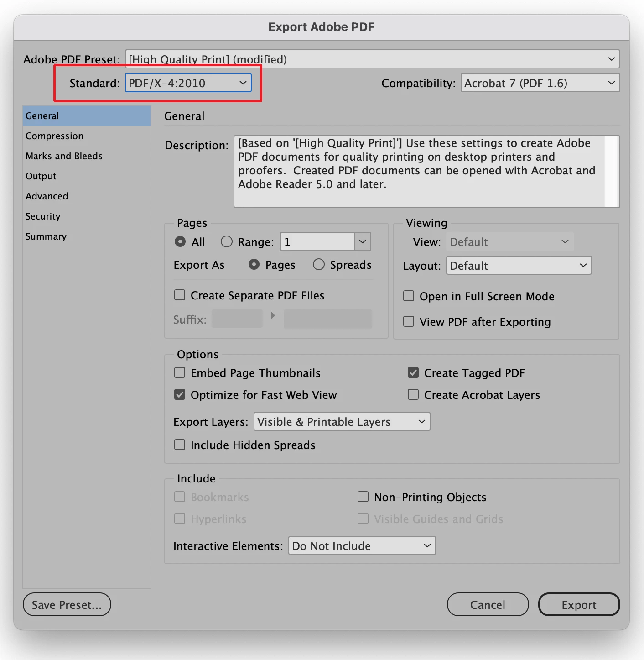The height and width of the screenshot is (660, 644).
Task: Switch to the Compression category
Action: click(87, 136)
